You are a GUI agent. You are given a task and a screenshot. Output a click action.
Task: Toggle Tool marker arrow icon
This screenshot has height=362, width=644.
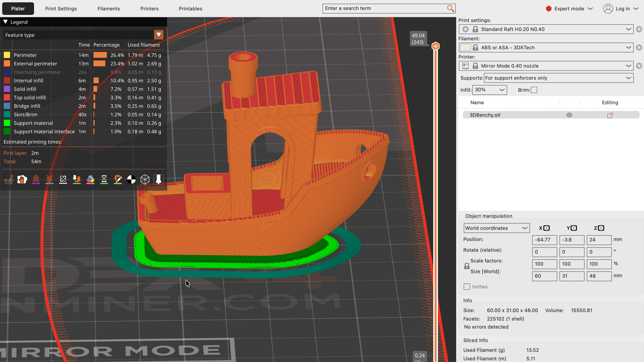159,179
